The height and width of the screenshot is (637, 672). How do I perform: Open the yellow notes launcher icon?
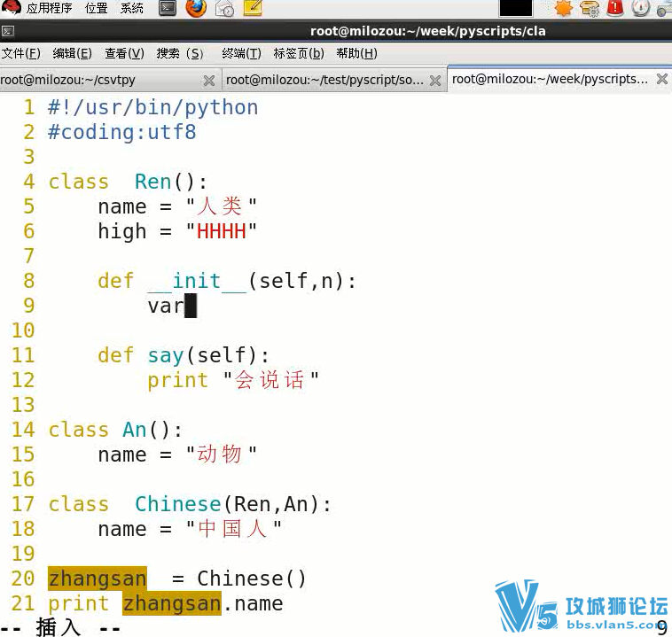(253, 8)
